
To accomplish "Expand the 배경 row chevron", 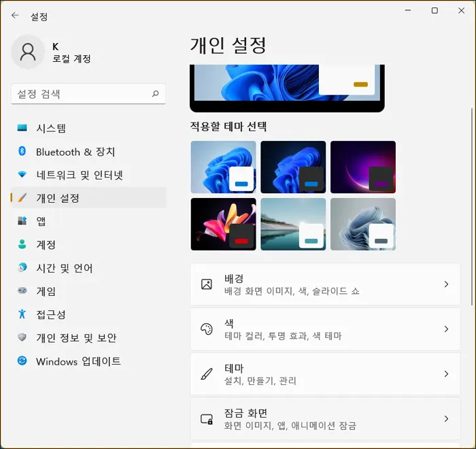I will pos(446,284).
